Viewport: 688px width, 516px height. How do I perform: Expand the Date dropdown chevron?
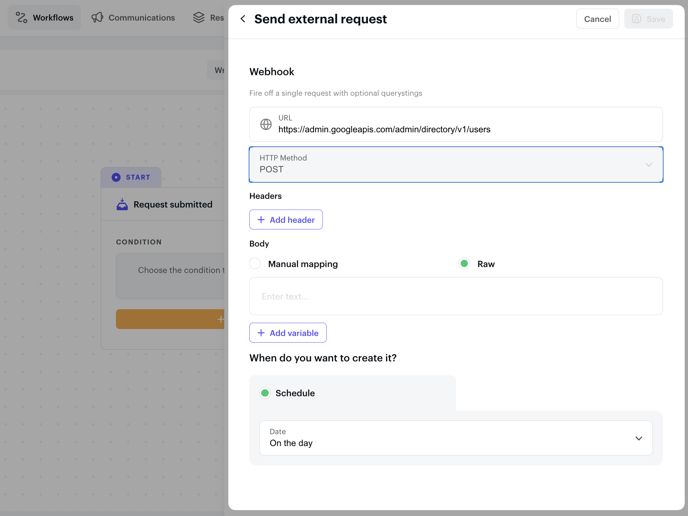(x=638, y=438)
